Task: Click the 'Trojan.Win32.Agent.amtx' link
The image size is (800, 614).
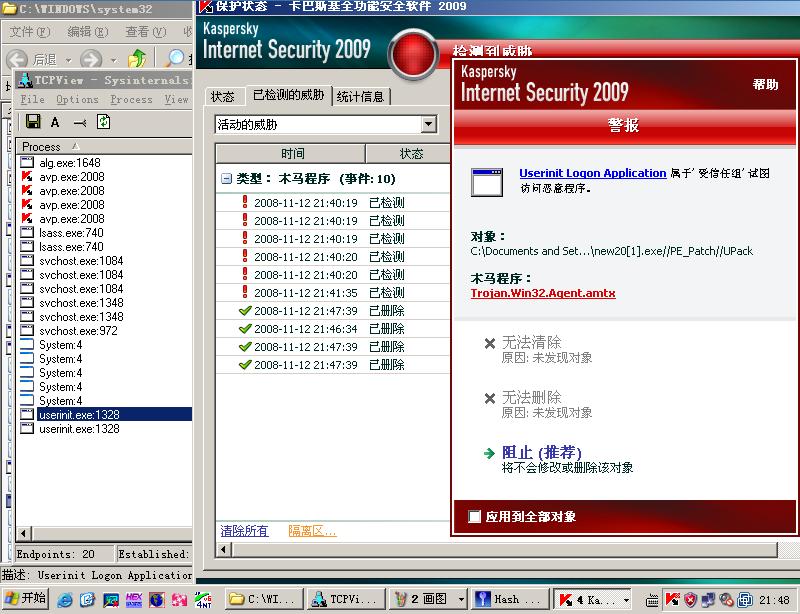Action: pos(543,293)
